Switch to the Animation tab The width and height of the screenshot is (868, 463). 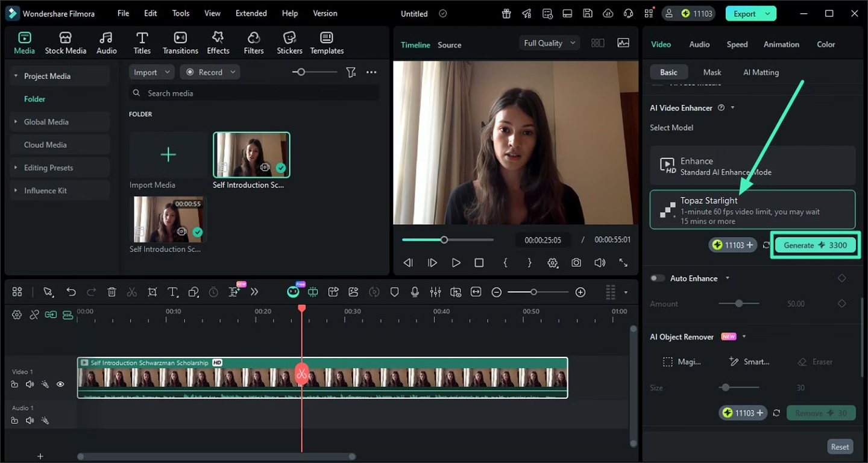tap(781, 45)
